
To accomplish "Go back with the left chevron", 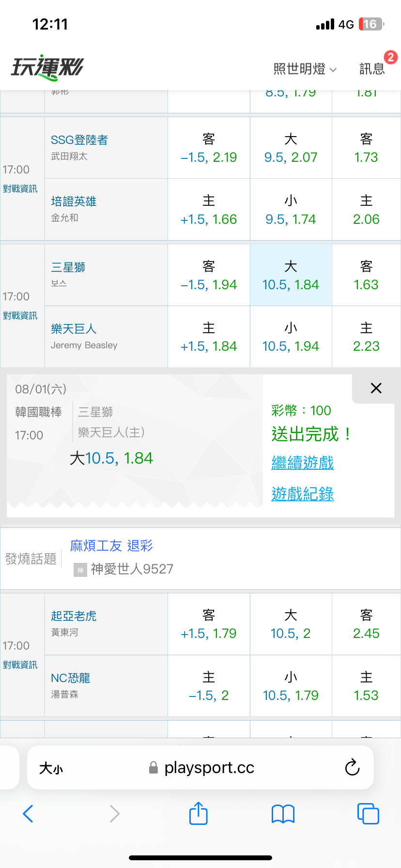I will tap(28, 814).
